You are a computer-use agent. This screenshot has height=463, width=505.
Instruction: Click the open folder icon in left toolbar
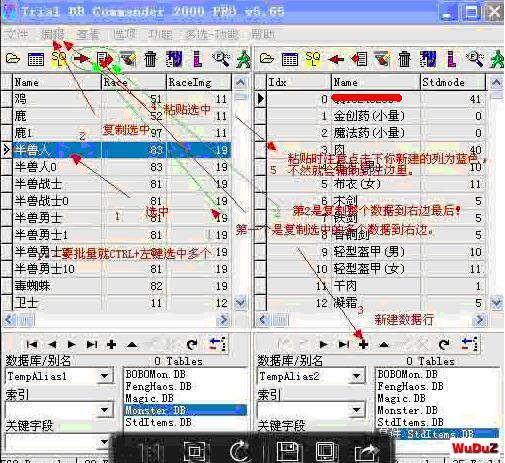[13, 59]
